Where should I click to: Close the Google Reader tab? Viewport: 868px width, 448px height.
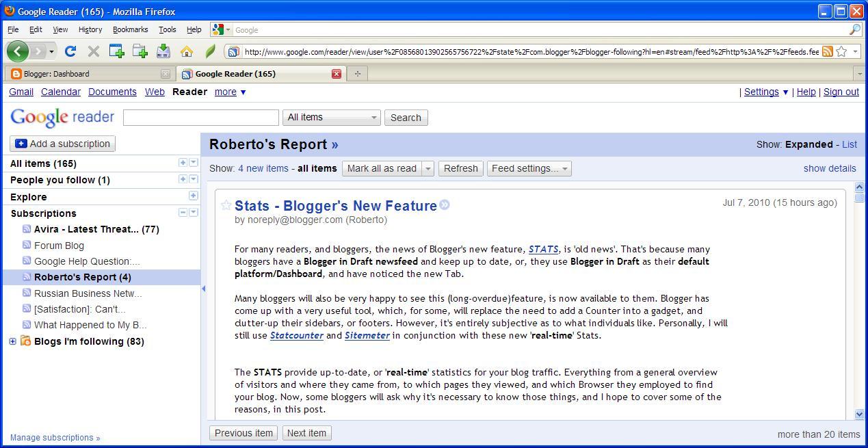pos(336,74)
